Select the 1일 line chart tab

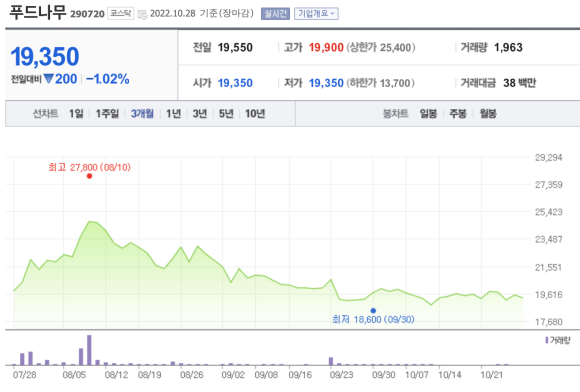tap(76, 114)
